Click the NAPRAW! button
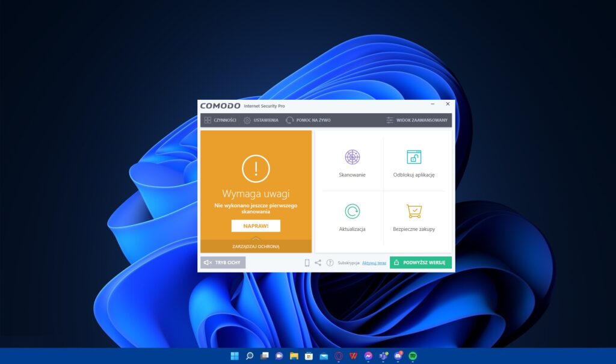Viewport: 616px width, 364px height. click(x=256, y=226)
